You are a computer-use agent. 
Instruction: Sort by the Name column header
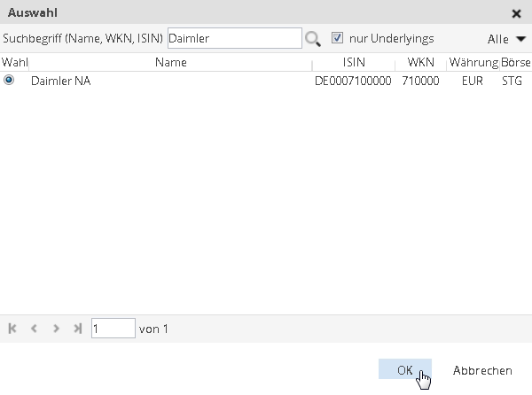[x=170, y=63]
